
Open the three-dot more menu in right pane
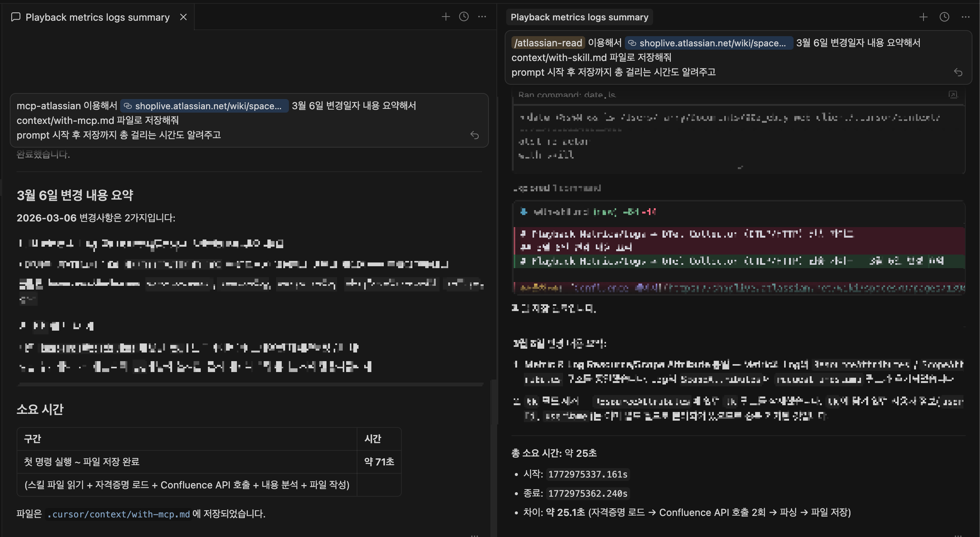pos(966,17)
